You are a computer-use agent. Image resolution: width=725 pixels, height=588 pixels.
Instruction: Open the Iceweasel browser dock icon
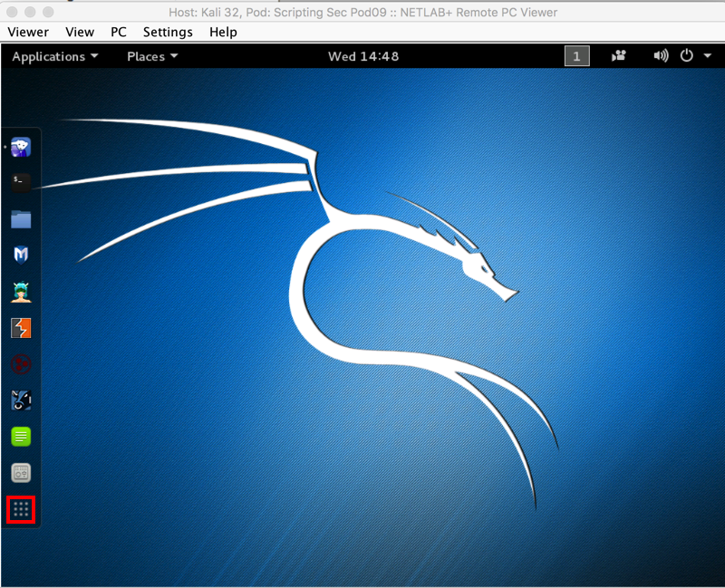[x=21, y=147]
